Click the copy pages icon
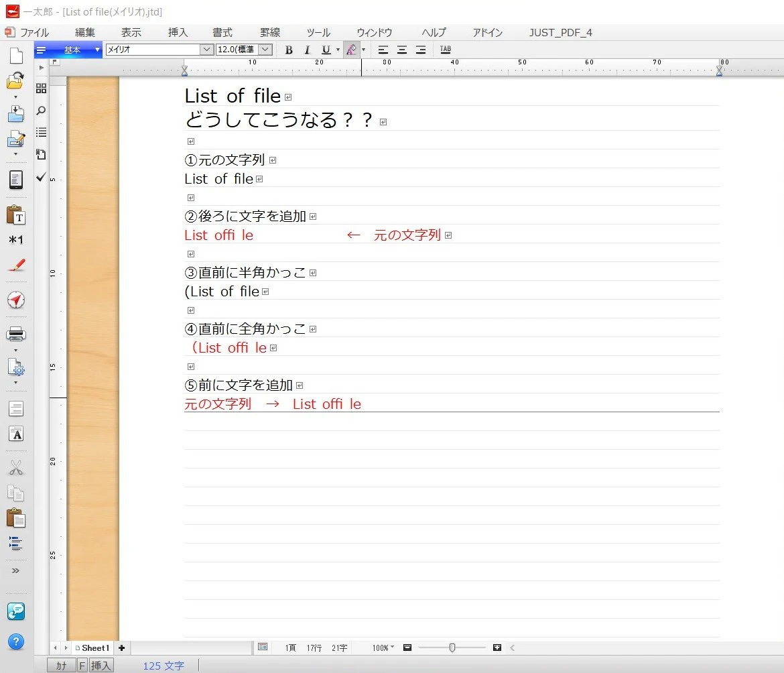 [16, 493]
